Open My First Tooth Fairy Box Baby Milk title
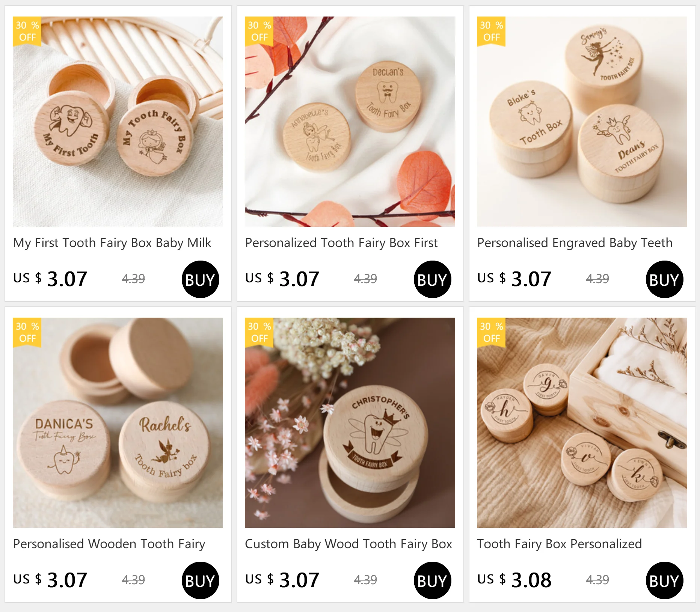This screenshot has width=700, height=612. 112,243
